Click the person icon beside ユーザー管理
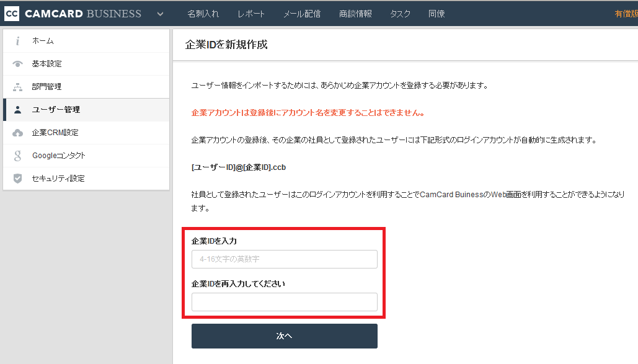 click(17, 110)
